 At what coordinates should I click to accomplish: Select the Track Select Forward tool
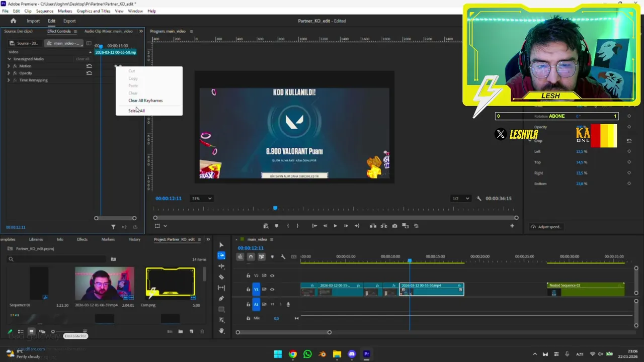point(221,255)
